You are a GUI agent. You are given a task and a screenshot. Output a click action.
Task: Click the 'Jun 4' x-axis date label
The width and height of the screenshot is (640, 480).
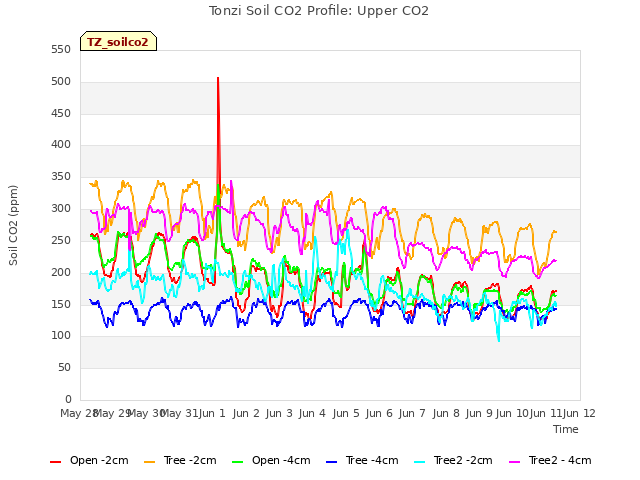coord(312,413)
